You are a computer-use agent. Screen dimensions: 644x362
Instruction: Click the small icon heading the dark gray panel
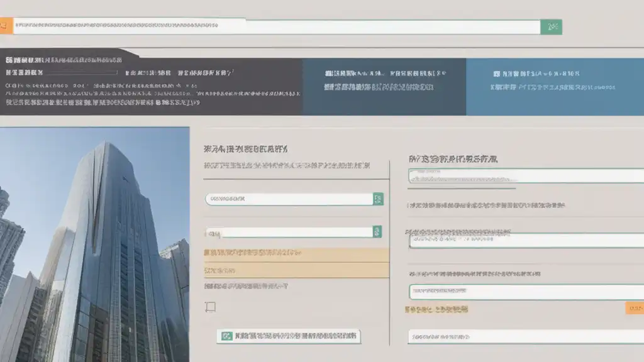(9, 60)
